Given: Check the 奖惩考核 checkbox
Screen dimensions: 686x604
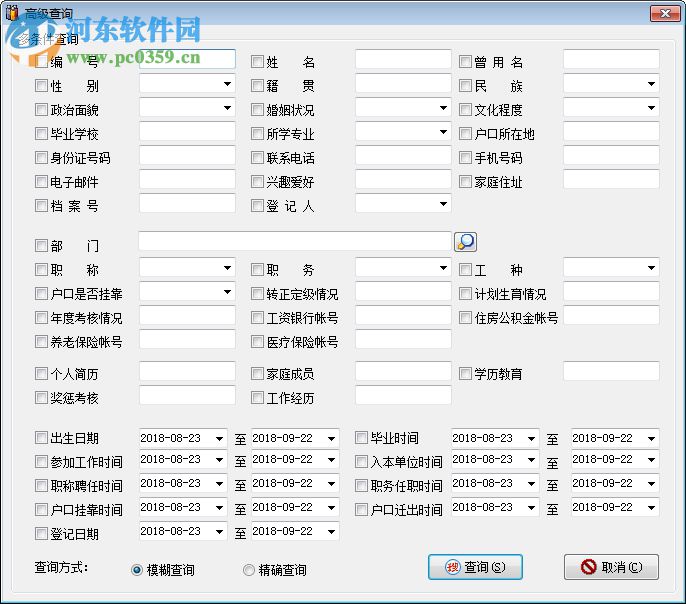Looking at the screenshot, I should [x=41, y=398].
